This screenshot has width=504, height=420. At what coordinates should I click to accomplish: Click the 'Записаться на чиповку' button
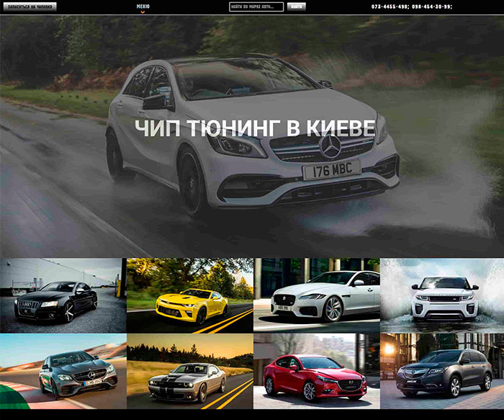point(30,6)
